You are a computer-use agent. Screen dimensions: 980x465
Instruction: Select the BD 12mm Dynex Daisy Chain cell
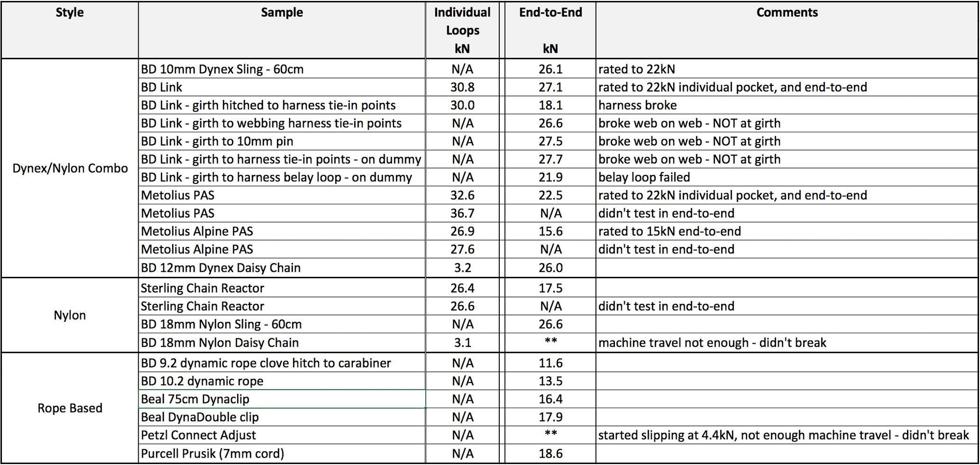coord(221,268)
